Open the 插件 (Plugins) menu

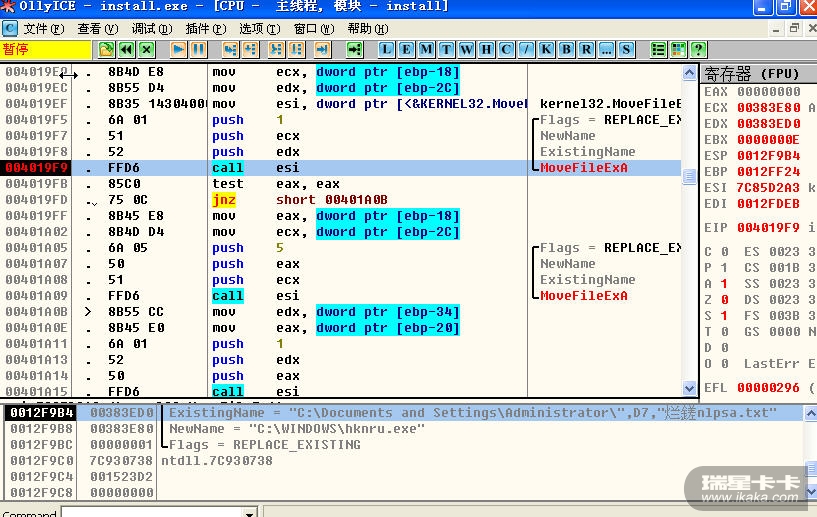point(204,28)
